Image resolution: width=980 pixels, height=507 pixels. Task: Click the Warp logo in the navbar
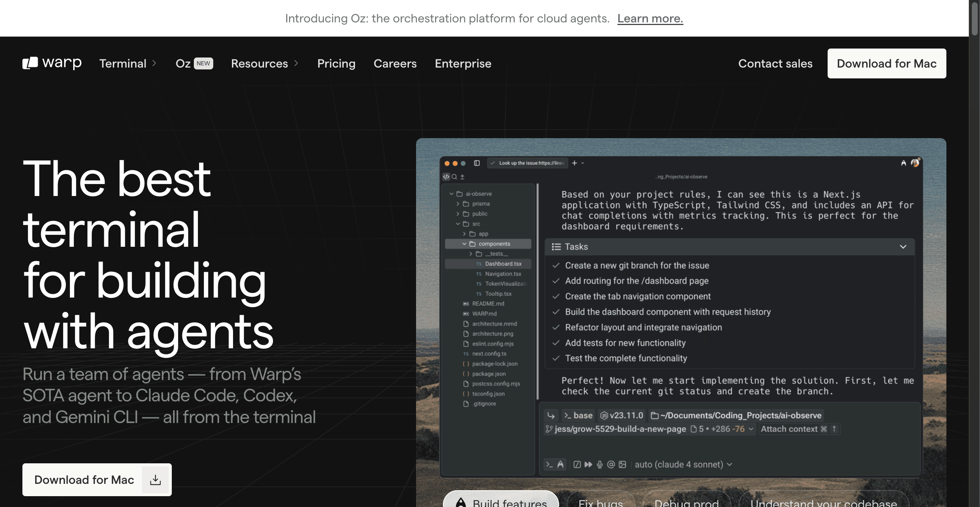(x=52, y=63)
